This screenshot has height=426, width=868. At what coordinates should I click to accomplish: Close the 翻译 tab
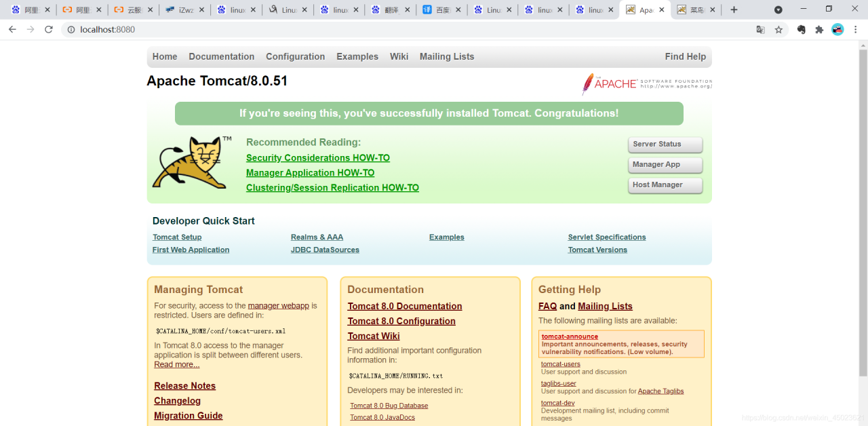[407, 10]
